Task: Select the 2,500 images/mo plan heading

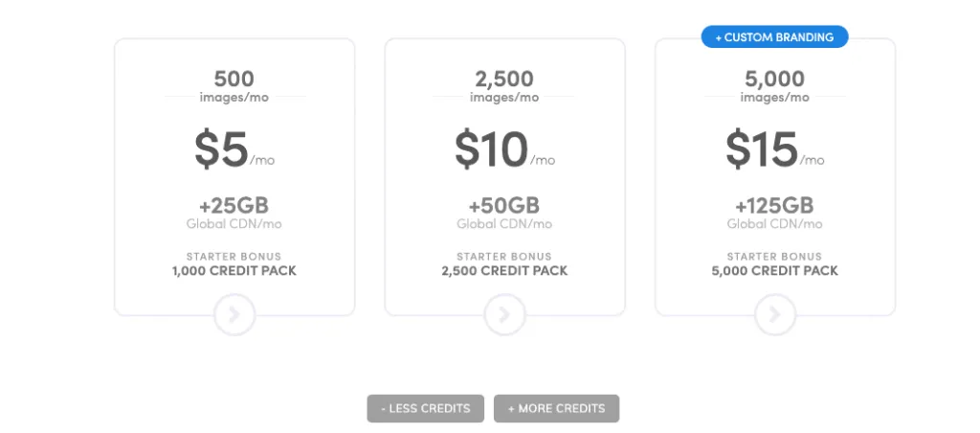Action: 504,85
